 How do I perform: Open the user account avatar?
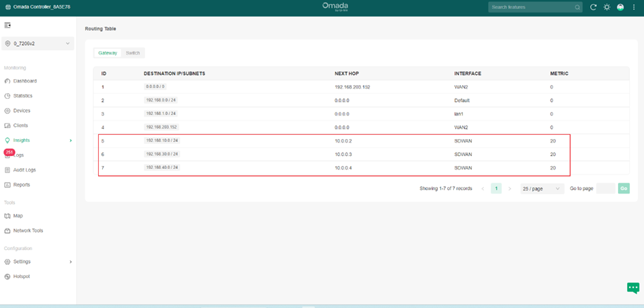[x=621, y=7]
